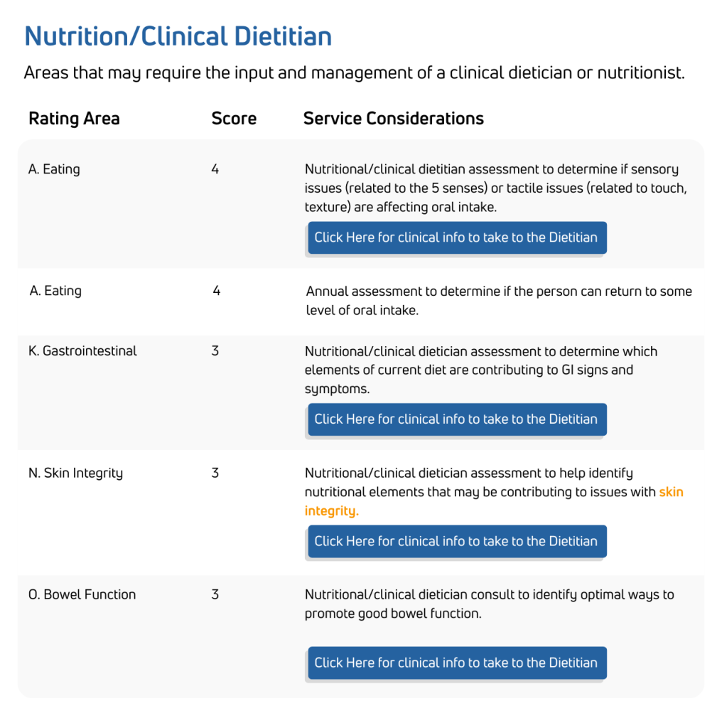Click the score 3 beside Bowel Function
This screenshot has height=728, width=722.
click(215, 594)
